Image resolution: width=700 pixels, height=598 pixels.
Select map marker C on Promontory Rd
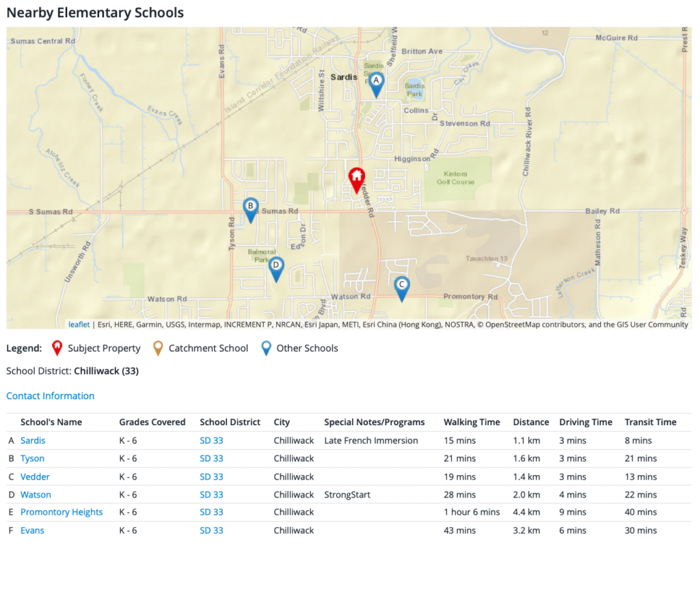[x=402, y=287]
